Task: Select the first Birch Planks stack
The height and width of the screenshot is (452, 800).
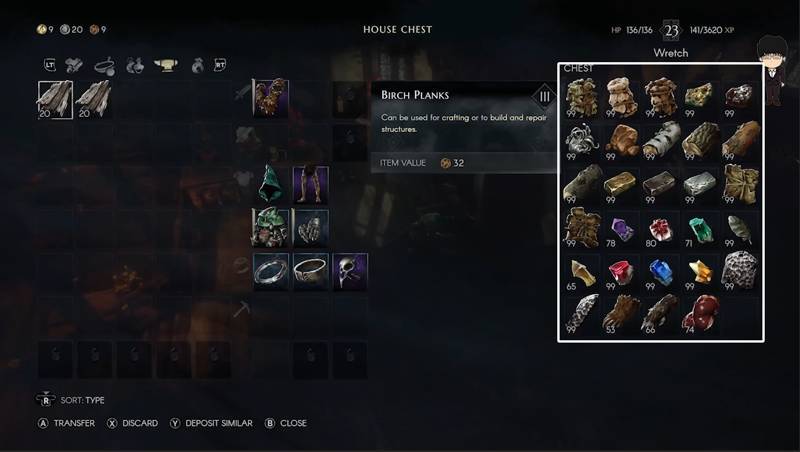Action: point(55,99)
